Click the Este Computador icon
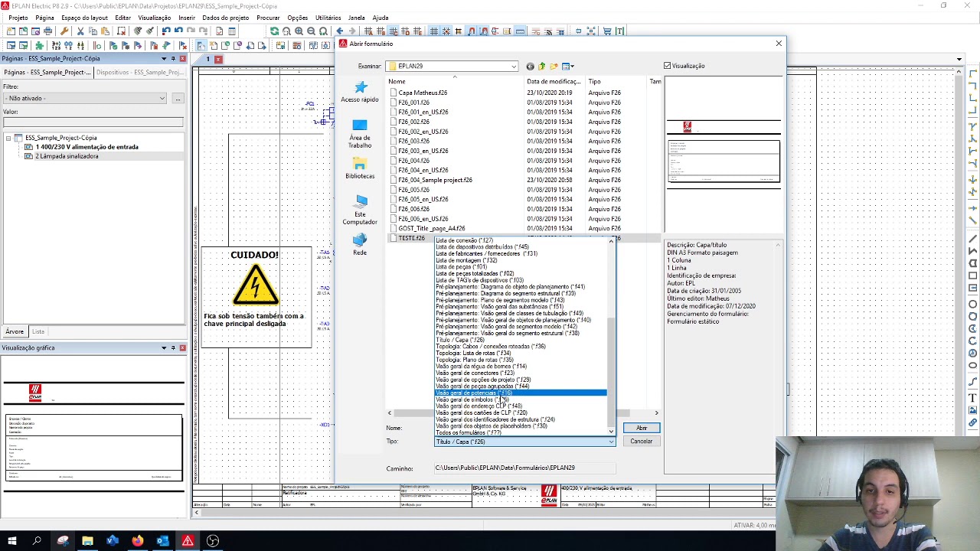The width and height of the screenshot is (980, 551). (360, 210)
